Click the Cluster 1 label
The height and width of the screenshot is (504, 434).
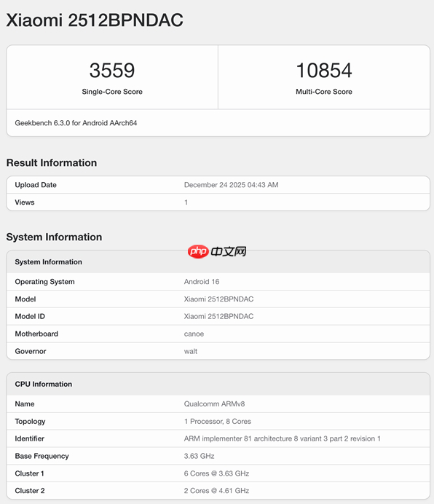click(29, 473)
